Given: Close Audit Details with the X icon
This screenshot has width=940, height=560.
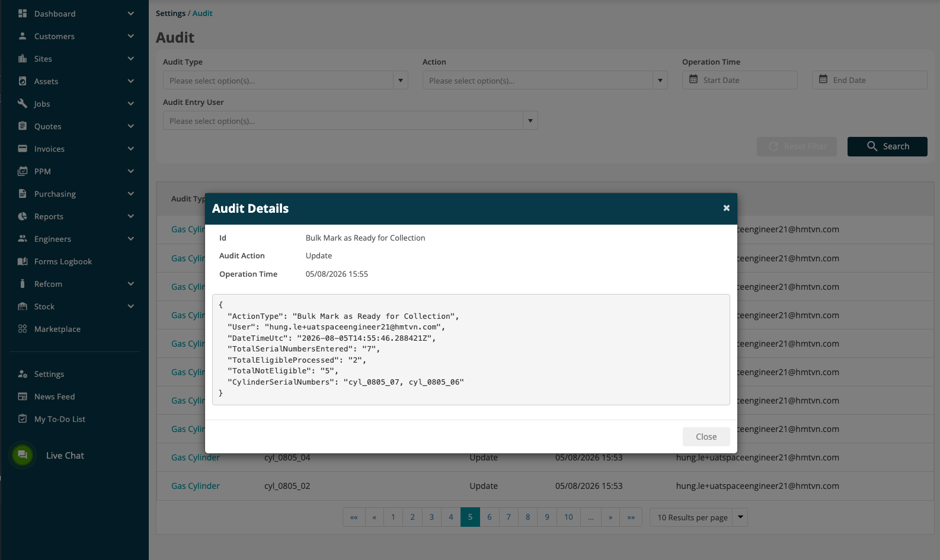Looking at the screenshot, I should [726, 208].
